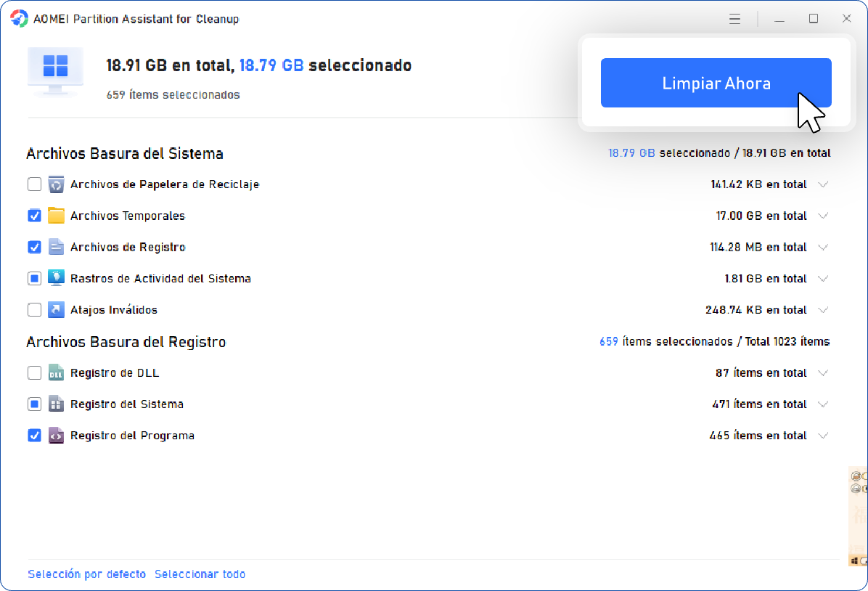This screenshot has width=868, height=591.
Task: Click the Archivos Temporales folder icon
Action: tap(56, 216)
